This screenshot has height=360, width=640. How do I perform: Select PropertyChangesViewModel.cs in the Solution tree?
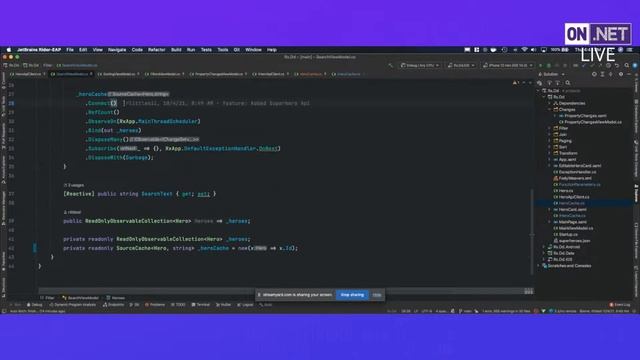coord(593,122)
